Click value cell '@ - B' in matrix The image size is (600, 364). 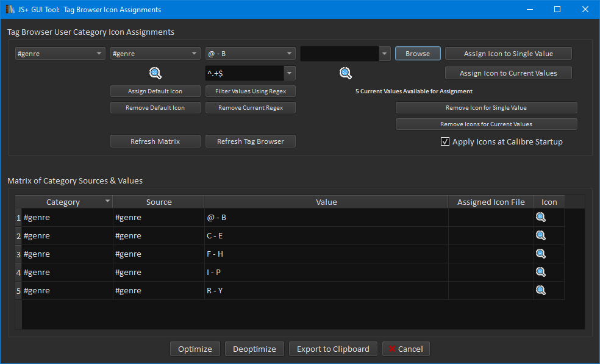(326, 218)
